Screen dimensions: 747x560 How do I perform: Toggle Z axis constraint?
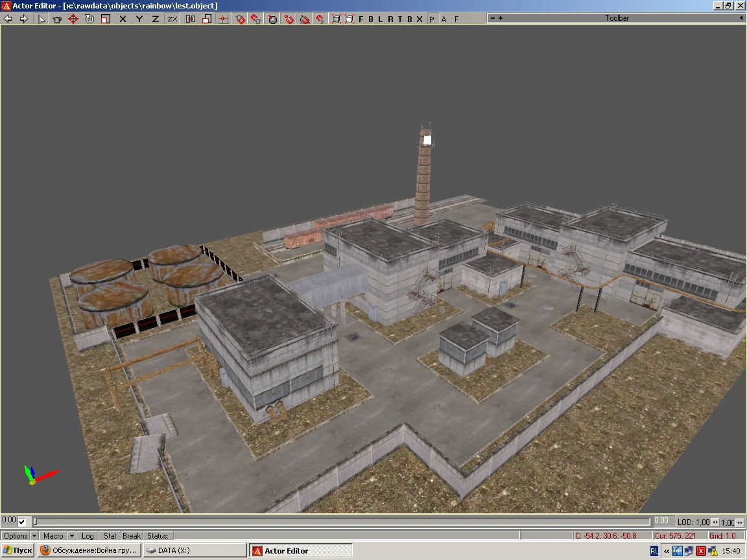pyautogui.click(x=156, y=19)
